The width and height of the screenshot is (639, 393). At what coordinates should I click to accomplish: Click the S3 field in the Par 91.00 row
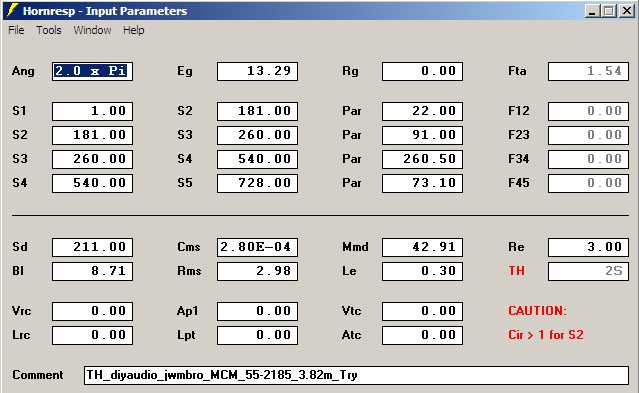[258, 135]
